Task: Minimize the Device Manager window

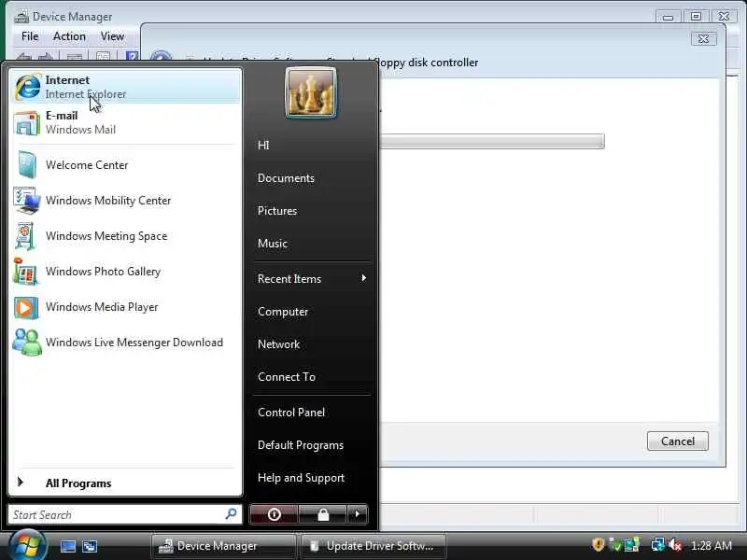Action: (x=668, y=17)
